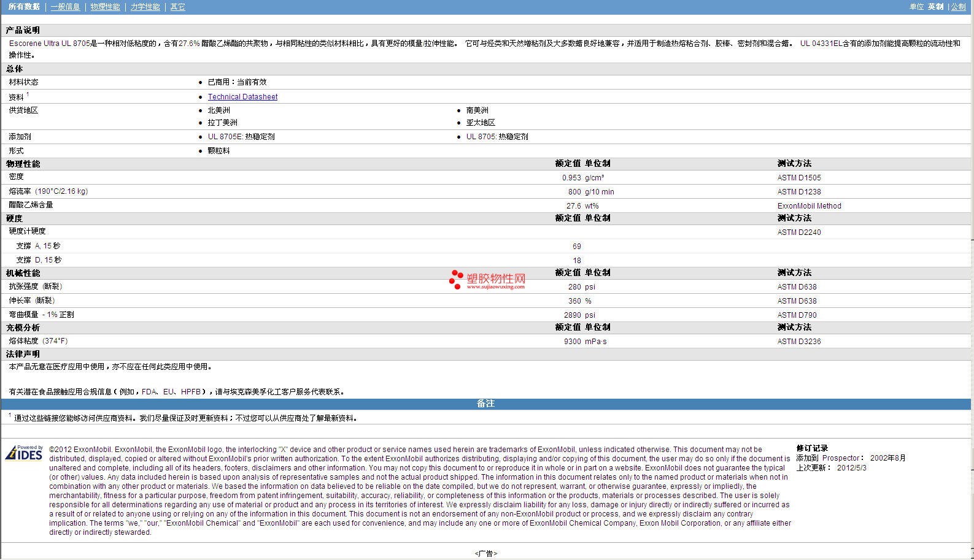Go to the 力学性能 tab
Screen dimensions: 974x560
coord(145,7)
